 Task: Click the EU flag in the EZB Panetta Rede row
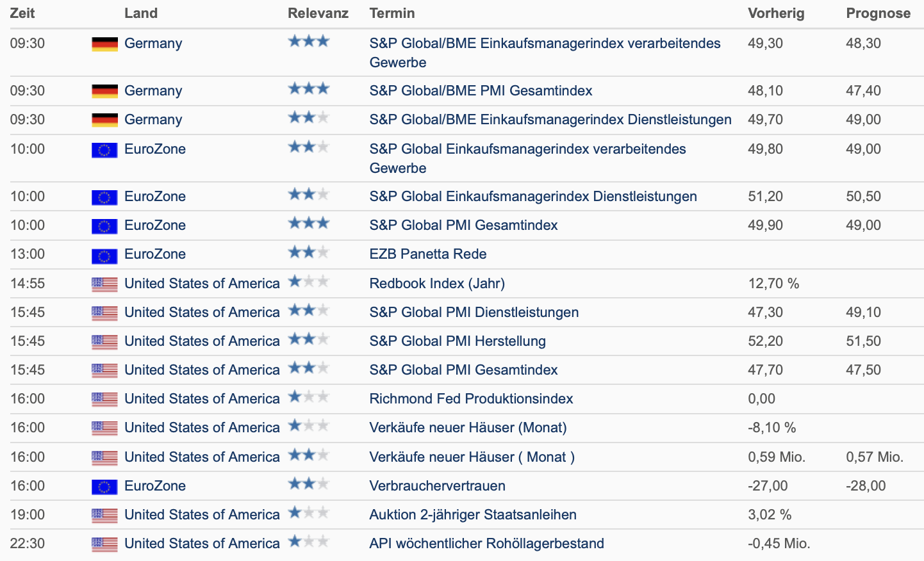[104, 255]
